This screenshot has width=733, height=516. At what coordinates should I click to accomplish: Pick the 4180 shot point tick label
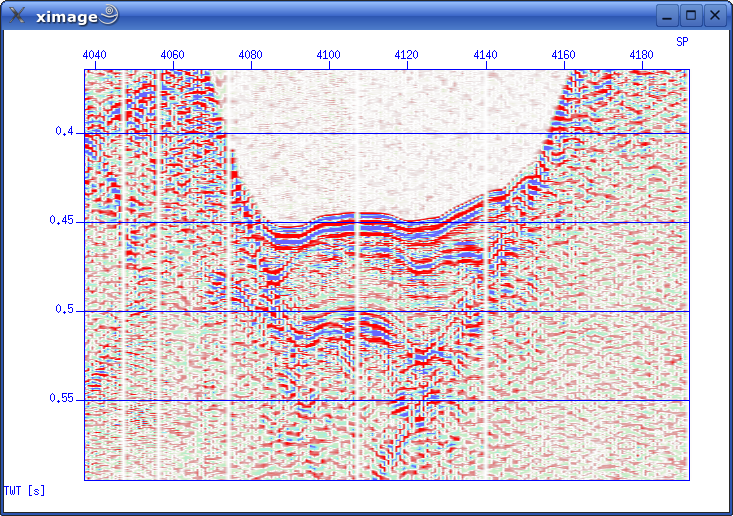tap(642, 54)
